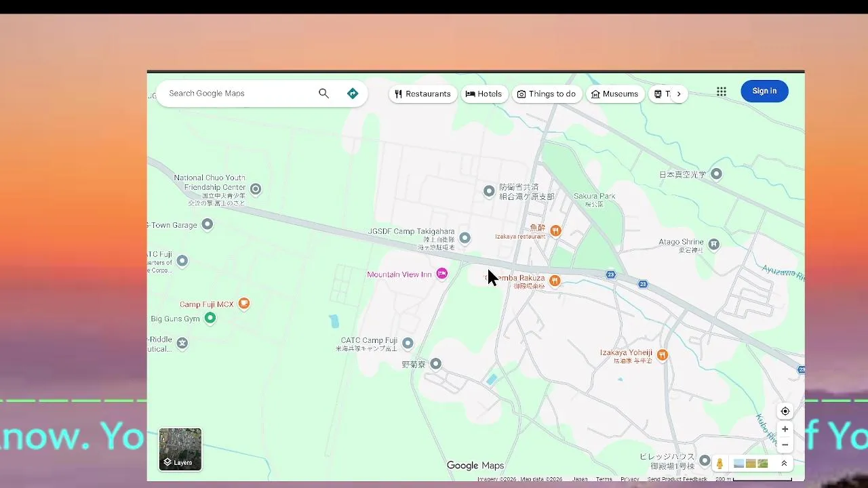
Task: Click Send Product Feedback link
Action: pos(677,479)
